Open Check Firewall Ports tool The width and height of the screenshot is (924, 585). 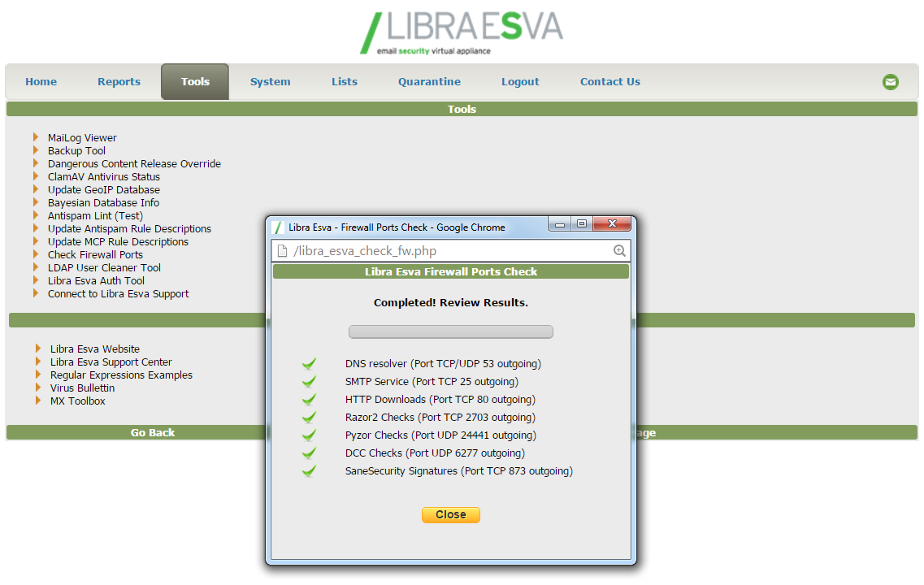[95, 254]
